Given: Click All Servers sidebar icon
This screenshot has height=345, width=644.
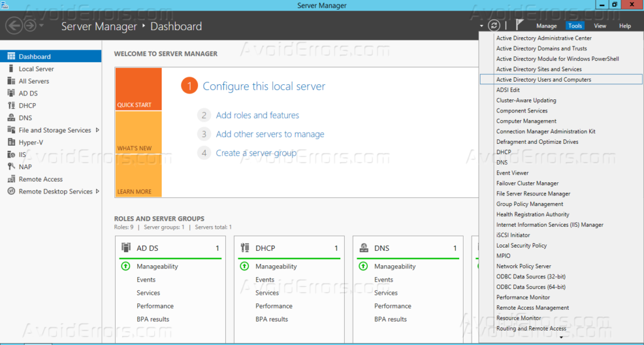Looking at the screenshot, I should [x=11, y=81].
